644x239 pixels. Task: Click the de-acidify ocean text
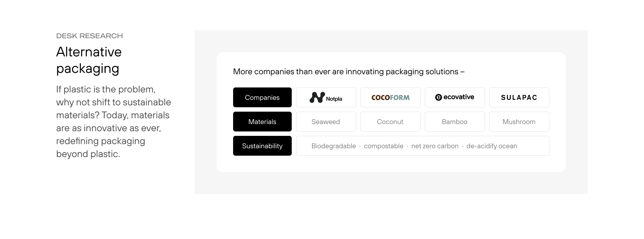492,146
